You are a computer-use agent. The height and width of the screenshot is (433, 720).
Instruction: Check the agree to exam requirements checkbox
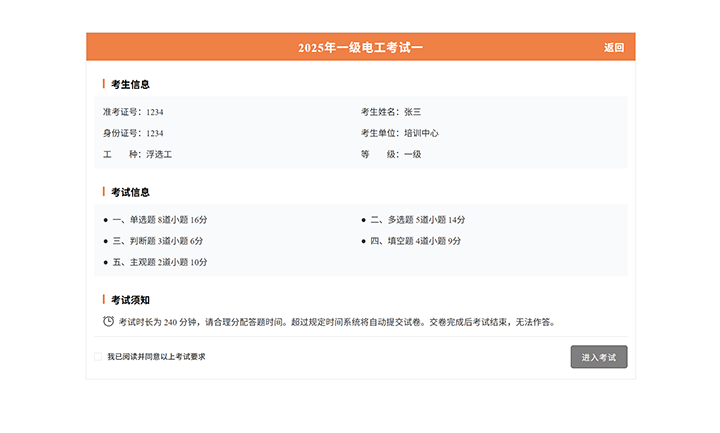98,357
